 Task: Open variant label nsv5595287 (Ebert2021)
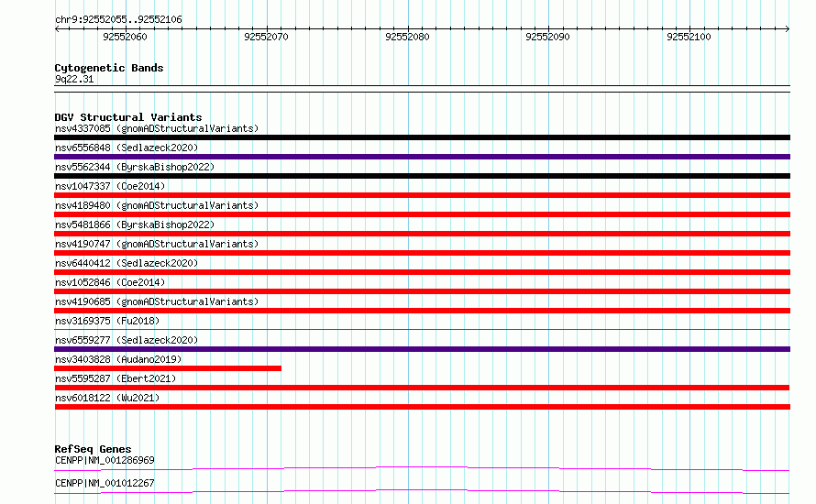point(116,378)
